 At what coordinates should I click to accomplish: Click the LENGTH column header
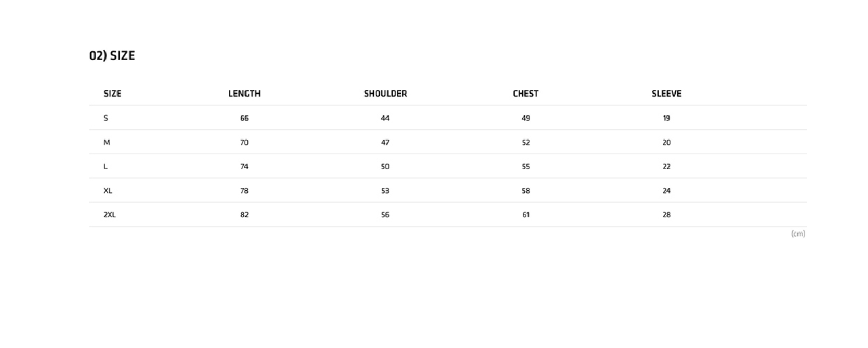click(244, 94)
